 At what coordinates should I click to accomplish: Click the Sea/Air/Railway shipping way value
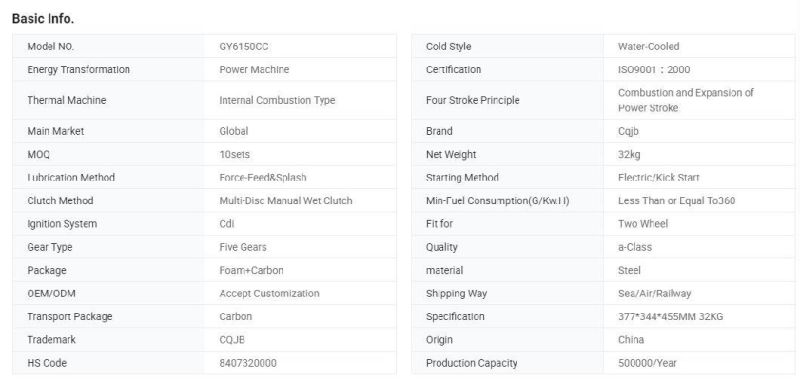pos(655,294)
